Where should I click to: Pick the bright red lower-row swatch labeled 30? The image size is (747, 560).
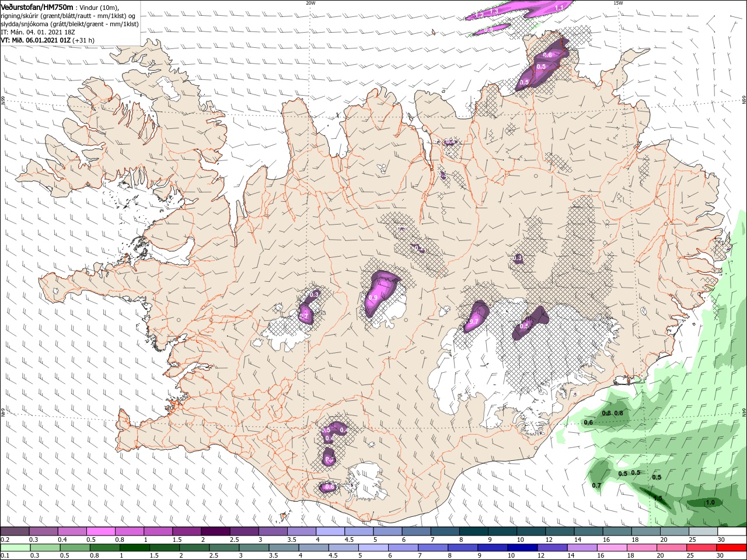tap(731, 548)
